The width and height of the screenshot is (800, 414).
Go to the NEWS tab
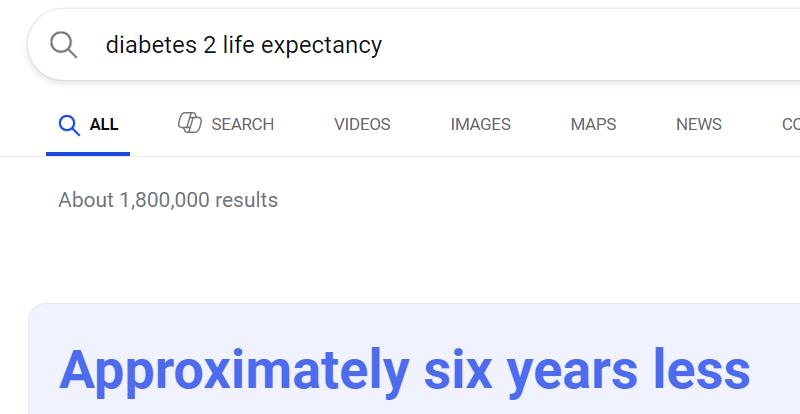point(698,125)
